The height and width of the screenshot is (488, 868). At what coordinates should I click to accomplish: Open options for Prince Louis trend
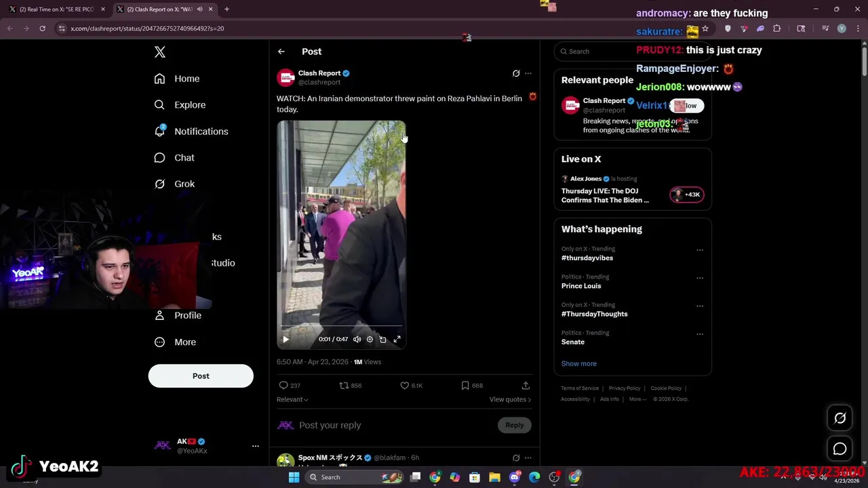coord(700,278)
